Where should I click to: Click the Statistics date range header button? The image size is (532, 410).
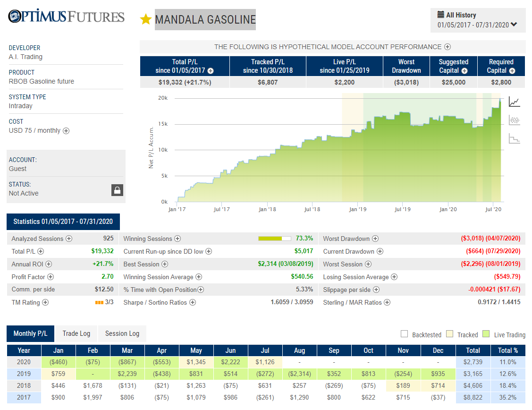pos(63,222)
